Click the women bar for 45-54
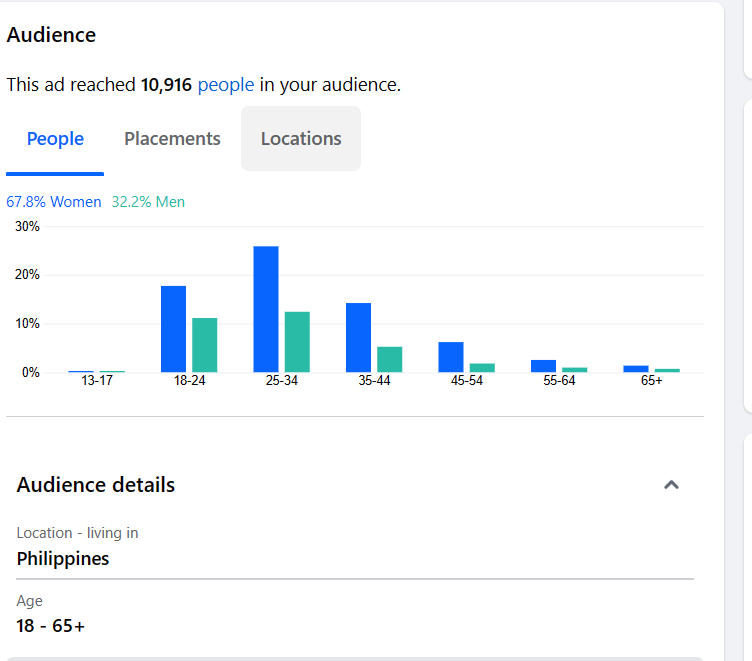Image resolution: width=752 pixels, height=661 pixels. [451, 357]
